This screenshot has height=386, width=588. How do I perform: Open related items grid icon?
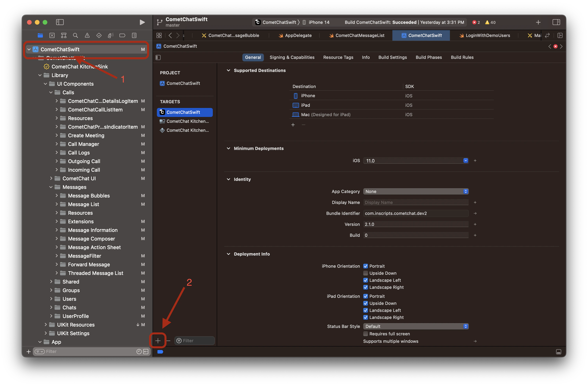(x=159, y=35)
